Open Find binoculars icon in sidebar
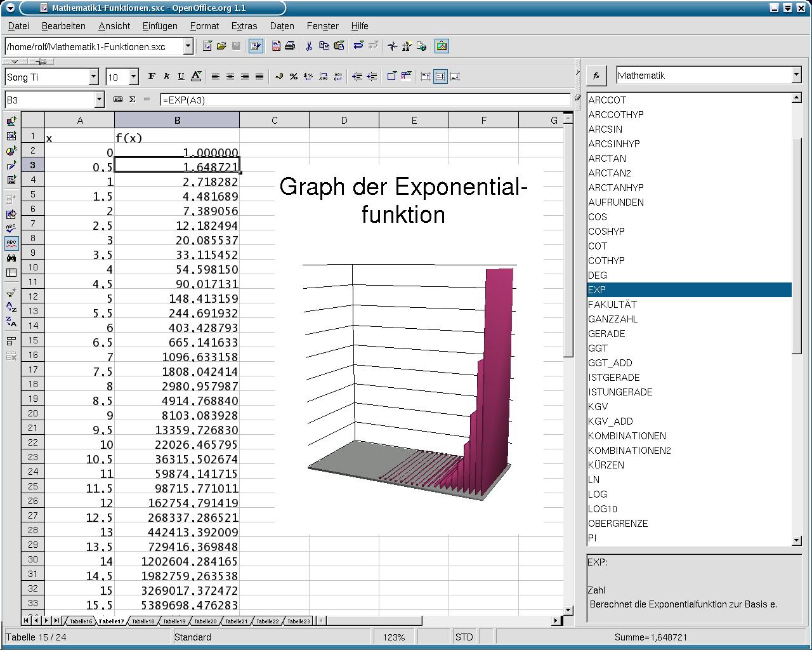The image size is (812, 650). coord(11,258)
